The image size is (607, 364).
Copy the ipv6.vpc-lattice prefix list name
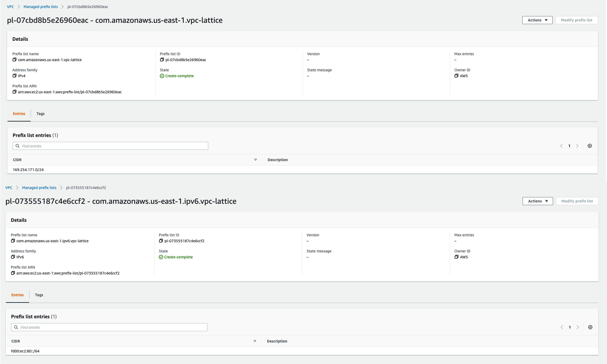point(13,241)
